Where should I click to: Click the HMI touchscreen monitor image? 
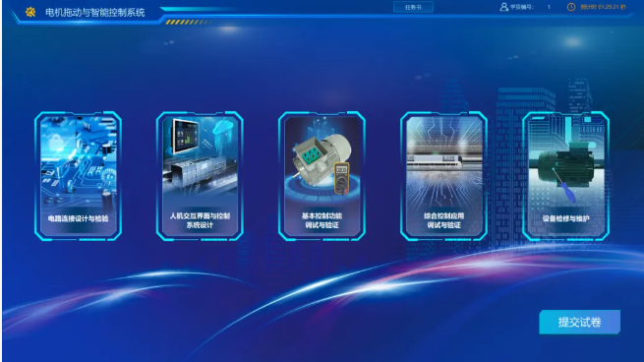[x=186, y=137]
